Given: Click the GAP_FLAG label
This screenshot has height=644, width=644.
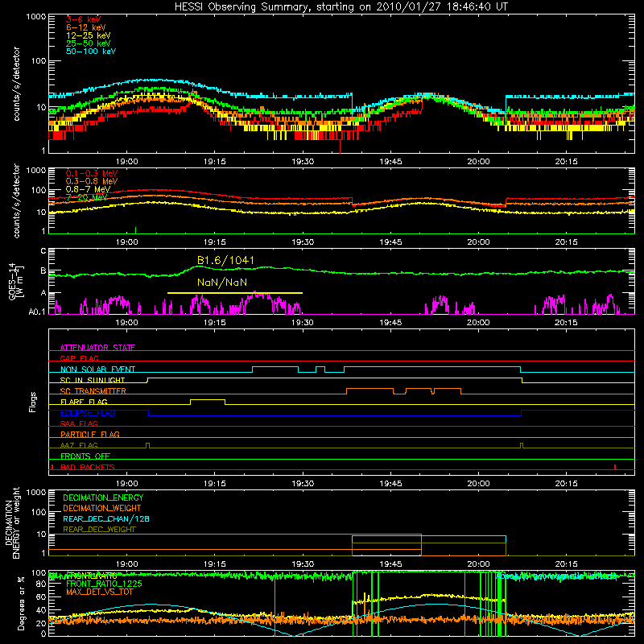Looking at the screenshot, I should click(79, 358).
